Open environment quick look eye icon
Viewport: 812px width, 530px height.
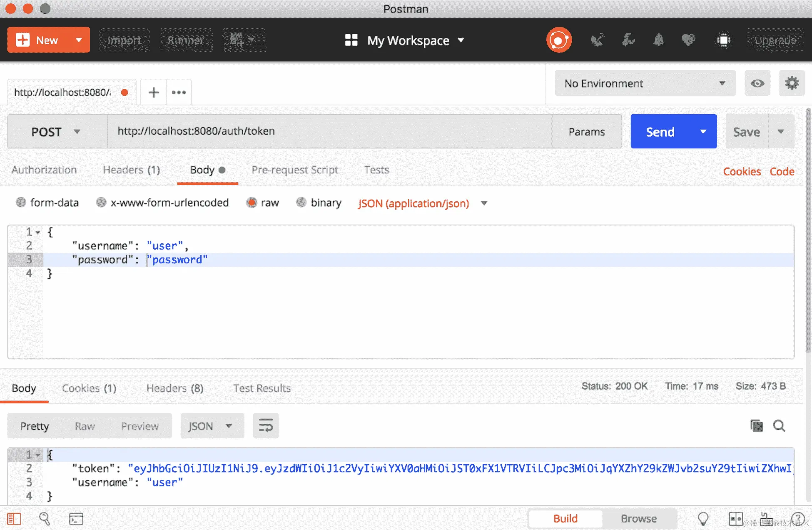[x=757, y=83]
